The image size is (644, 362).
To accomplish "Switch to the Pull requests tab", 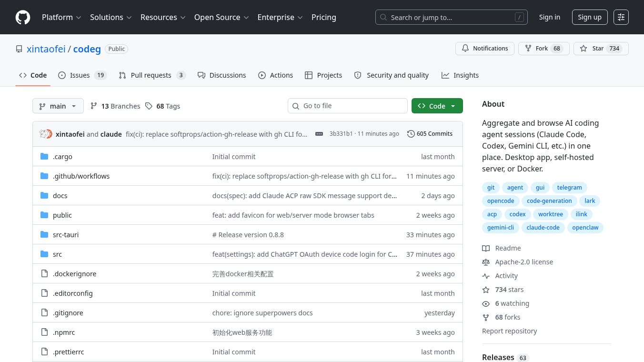I will pos(151,75).
